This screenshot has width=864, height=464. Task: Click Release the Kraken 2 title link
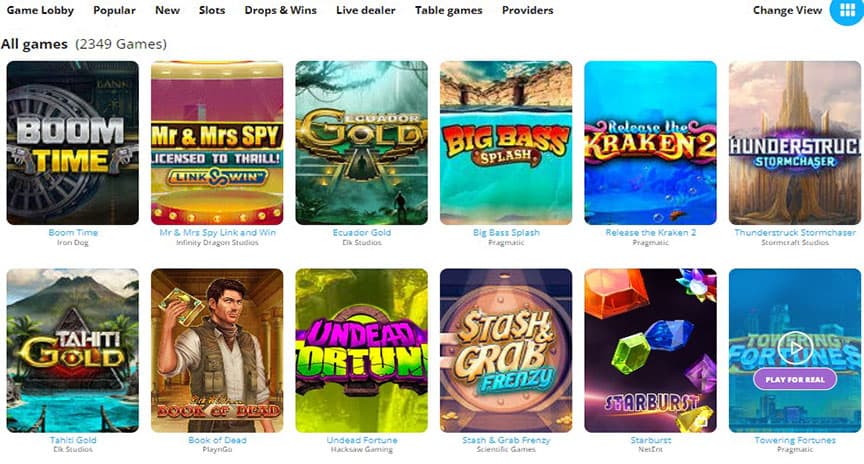coord(651,233)
